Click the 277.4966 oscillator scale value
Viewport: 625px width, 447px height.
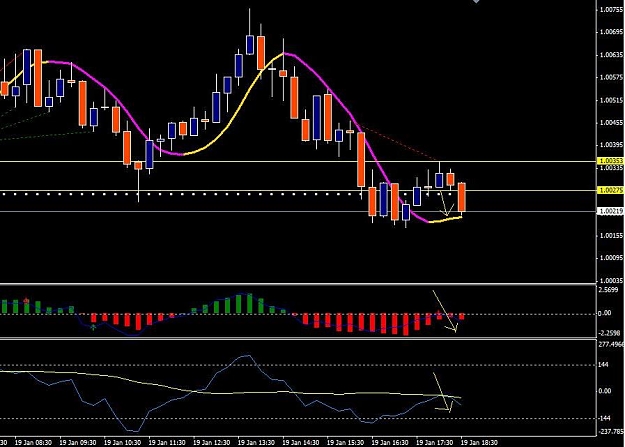tap(611, 344)
